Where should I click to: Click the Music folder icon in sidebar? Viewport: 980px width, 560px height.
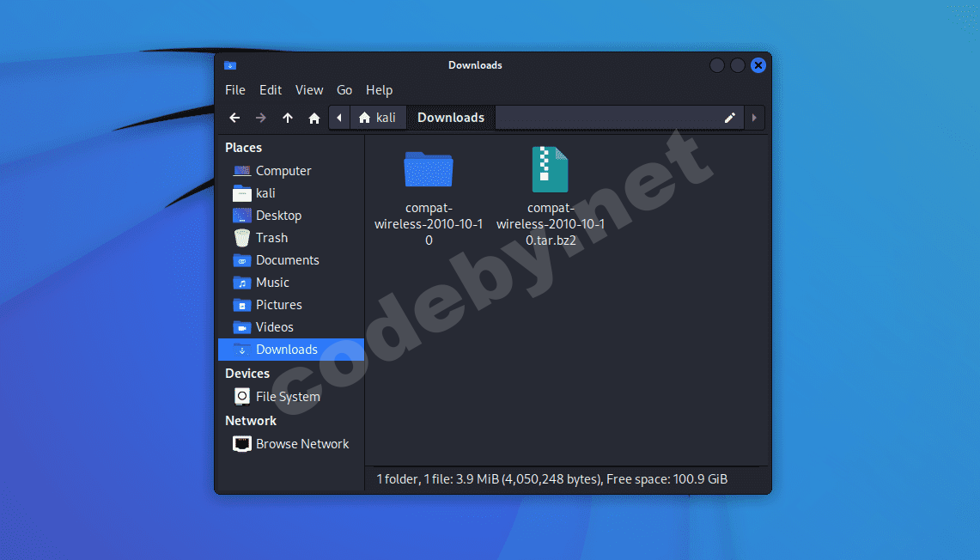pos(242,283)
